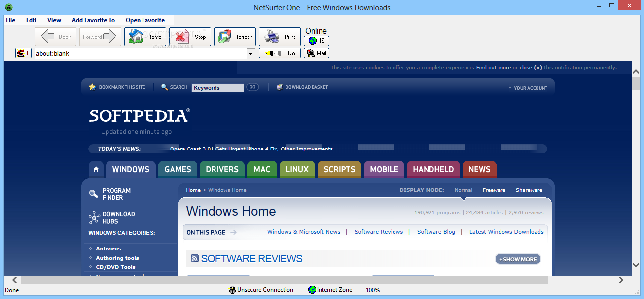Click the Forward arrow button

pyautogui.click(x=100, y=37)
